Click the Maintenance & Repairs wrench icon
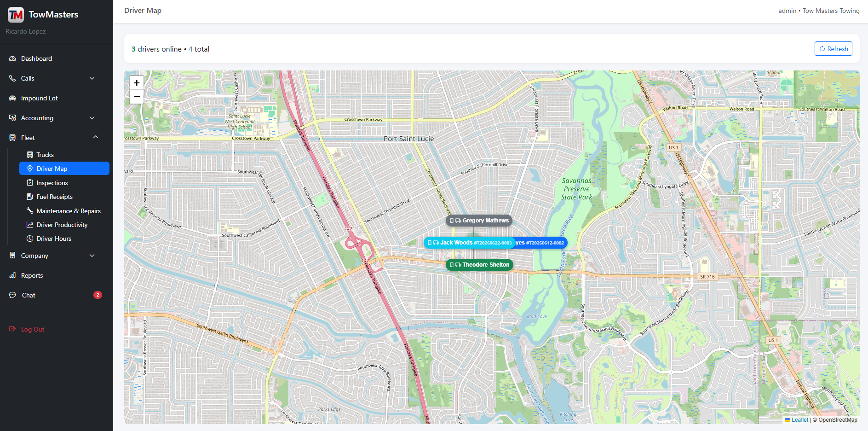Viewport: 868px width, 431px height. 30,211
